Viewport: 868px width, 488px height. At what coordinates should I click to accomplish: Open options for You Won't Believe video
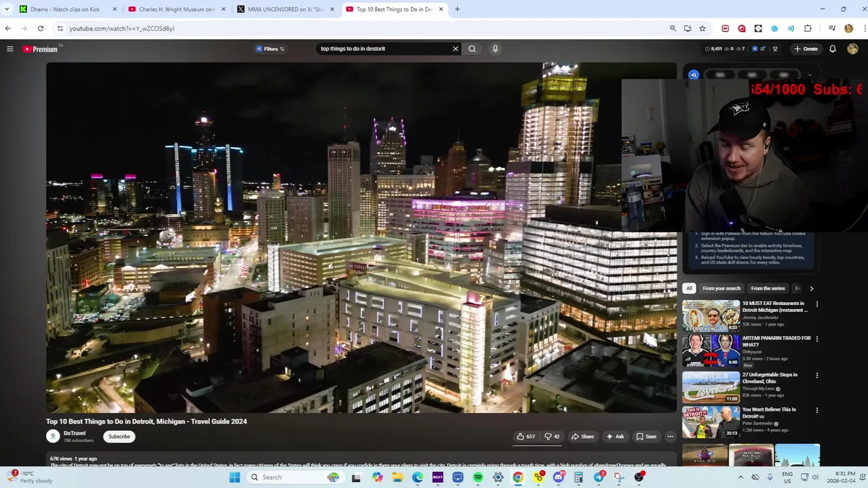click(816, 410)
